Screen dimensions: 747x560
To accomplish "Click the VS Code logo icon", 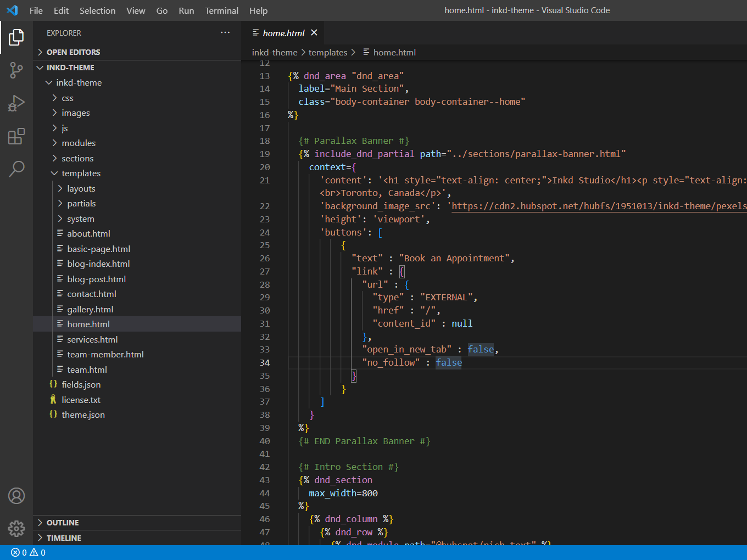I will click(12, 10).
